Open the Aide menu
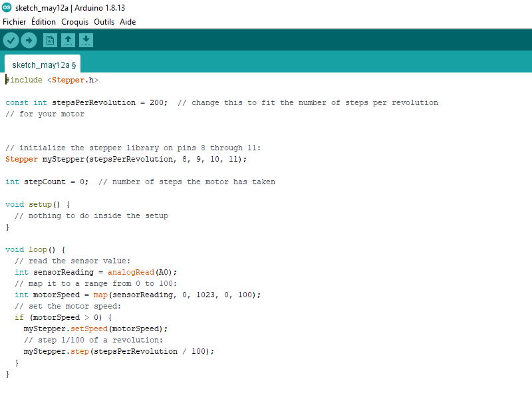Image resolution: width=532 pixels, height=399 pixels. coord(128,22)
